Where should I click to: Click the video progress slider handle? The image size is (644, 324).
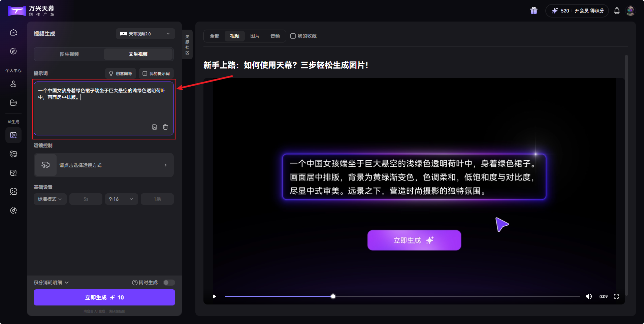click(x=333, y=296)
